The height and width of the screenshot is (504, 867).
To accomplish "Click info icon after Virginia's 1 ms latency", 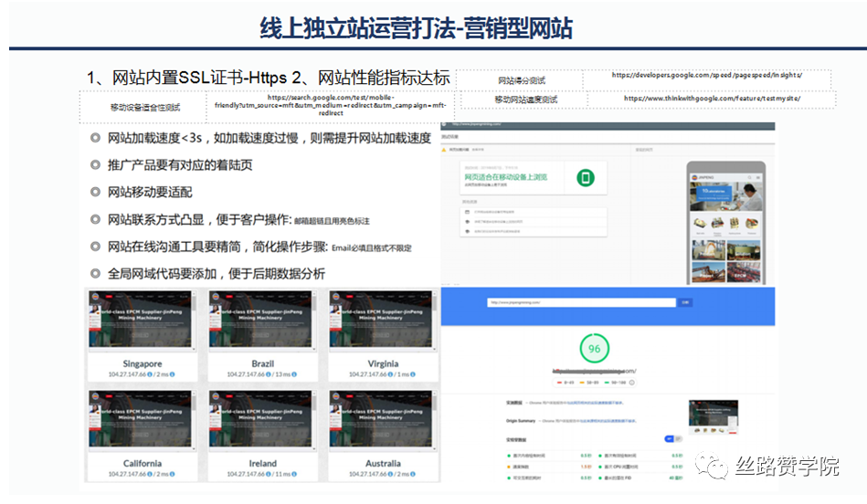I will click(414, 374).
